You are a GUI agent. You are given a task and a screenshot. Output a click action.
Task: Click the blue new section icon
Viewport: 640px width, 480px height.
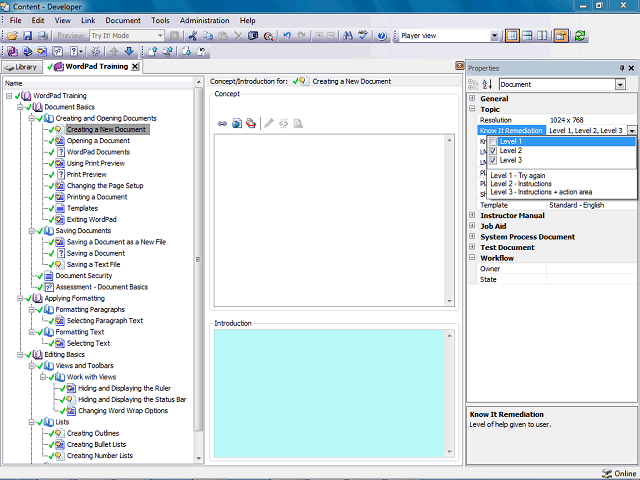pos(27,51)
